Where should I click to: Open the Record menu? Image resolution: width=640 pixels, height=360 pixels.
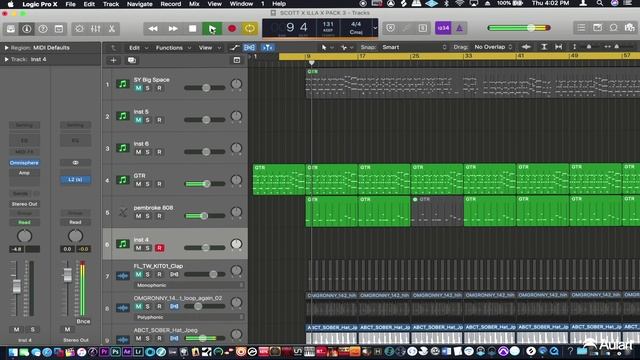(171, 4)
